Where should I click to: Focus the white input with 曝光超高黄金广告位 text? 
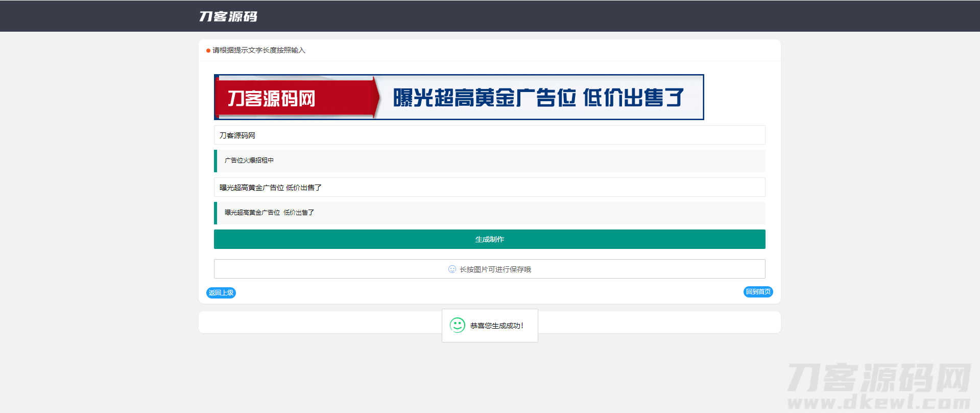[489, 188]
